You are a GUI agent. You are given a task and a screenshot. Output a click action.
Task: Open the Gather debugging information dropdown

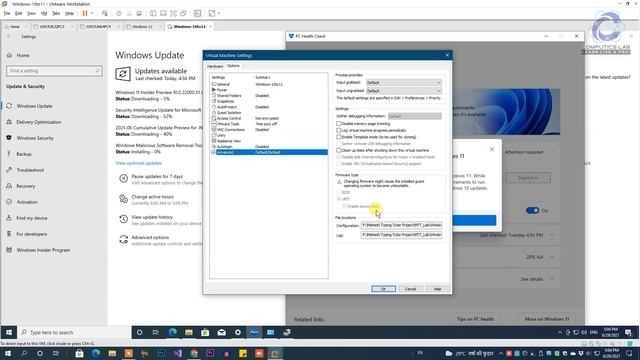415,116
